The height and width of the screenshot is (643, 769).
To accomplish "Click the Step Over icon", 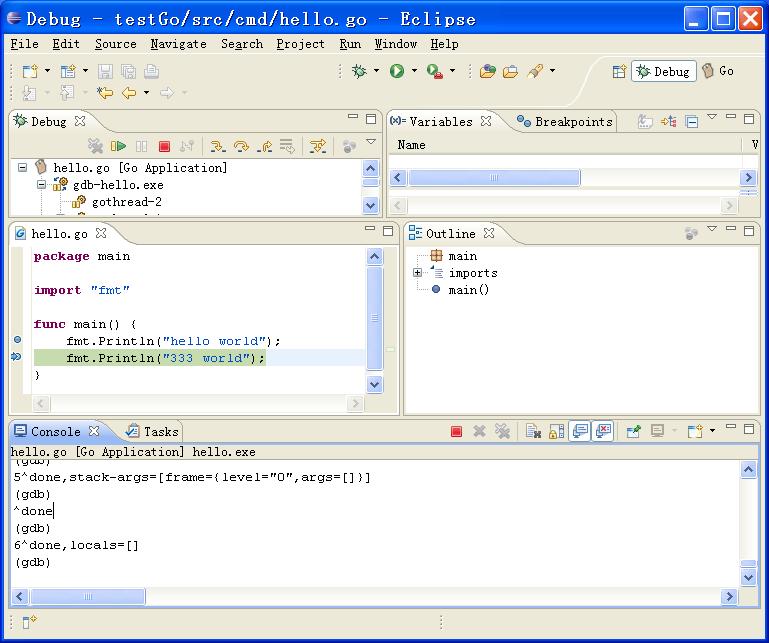I will [241, 146].
